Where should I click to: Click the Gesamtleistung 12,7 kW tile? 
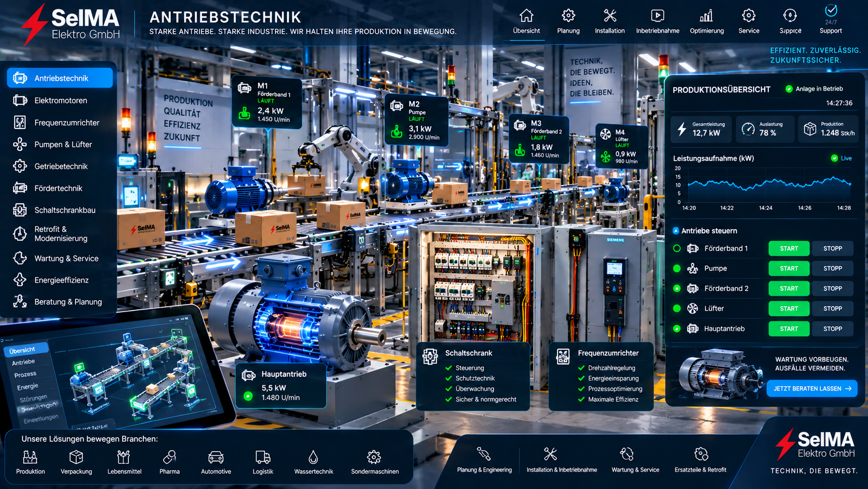[701, 129]
